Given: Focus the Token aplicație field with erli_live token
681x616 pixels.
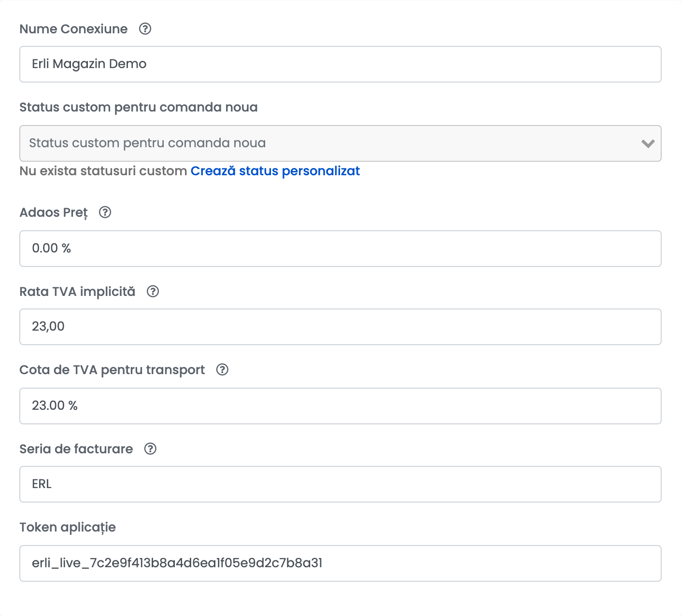Looking at the screenshot, I should pyautogui.click(x=340, y=563).
